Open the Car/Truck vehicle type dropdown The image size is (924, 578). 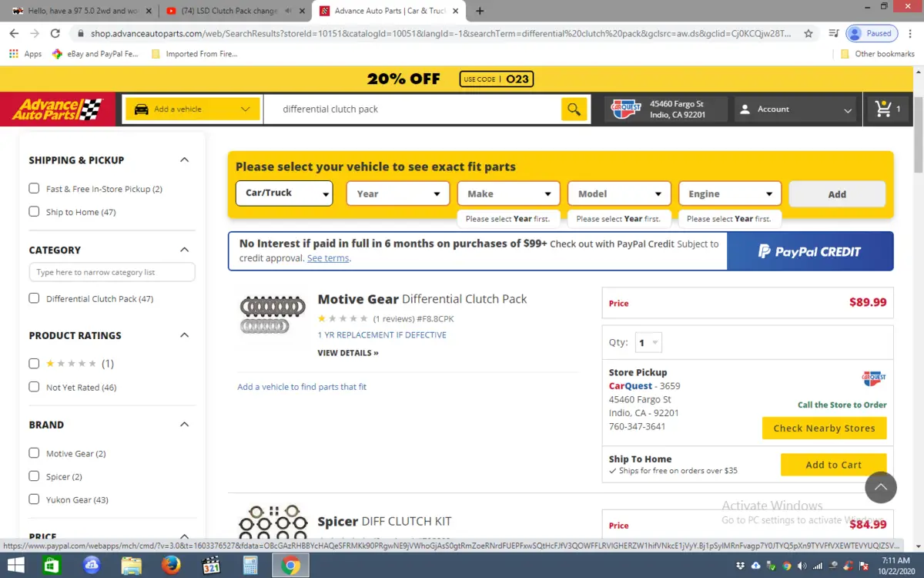pyautogui.click(x=284, y=193)
